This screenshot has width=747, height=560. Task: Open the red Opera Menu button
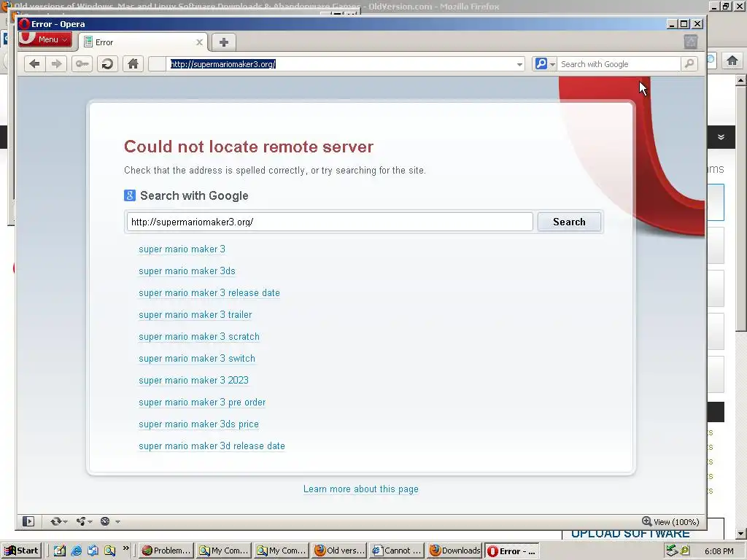(x=45, y=39)
